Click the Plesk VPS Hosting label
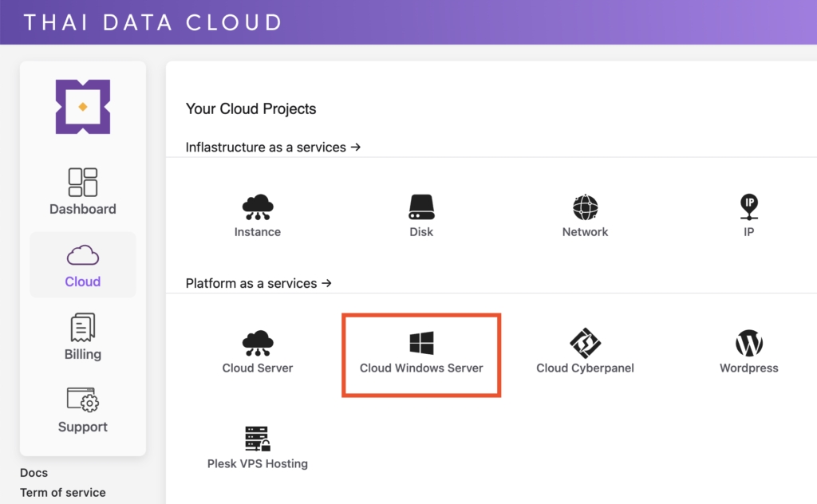 [x=258, y=464]
